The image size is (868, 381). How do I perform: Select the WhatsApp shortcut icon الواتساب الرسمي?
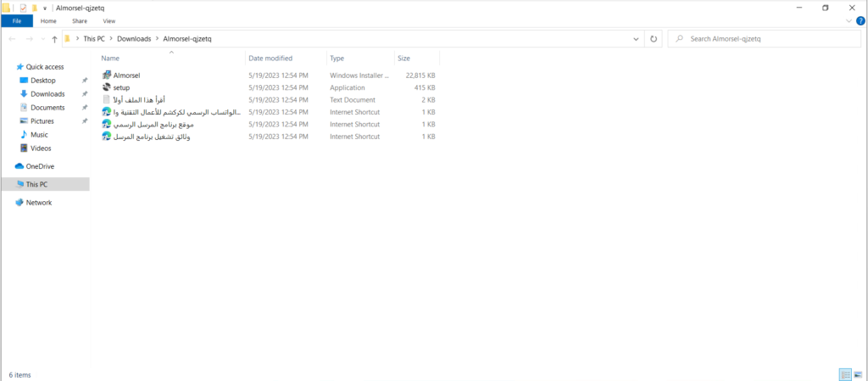(x=107, y=112)
